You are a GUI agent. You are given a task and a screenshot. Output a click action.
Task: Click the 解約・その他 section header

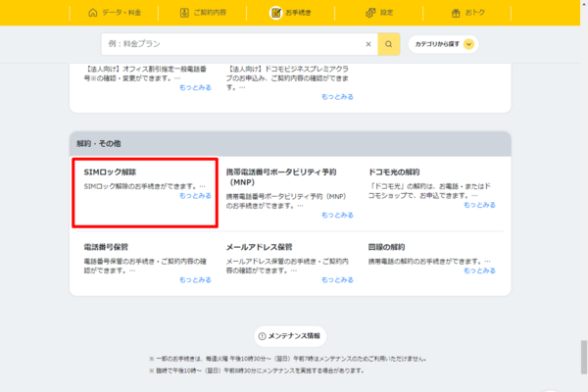[290, 144]
